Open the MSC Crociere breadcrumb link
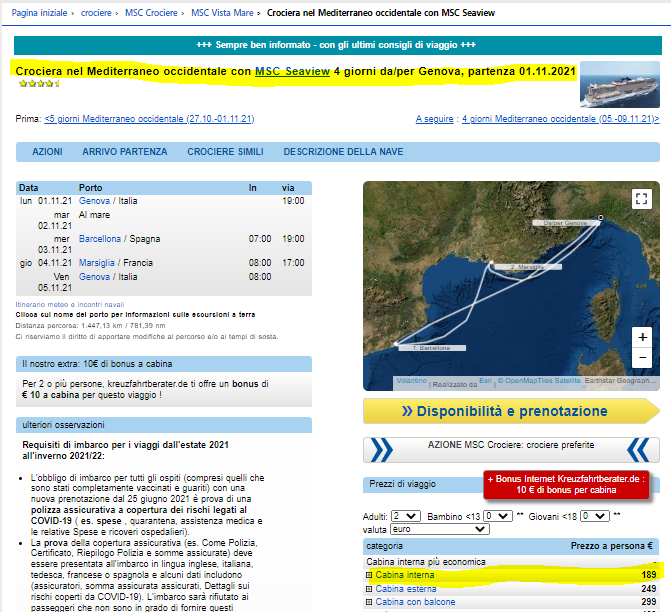This screenshot has width=671, height=612. pos(151,13)
